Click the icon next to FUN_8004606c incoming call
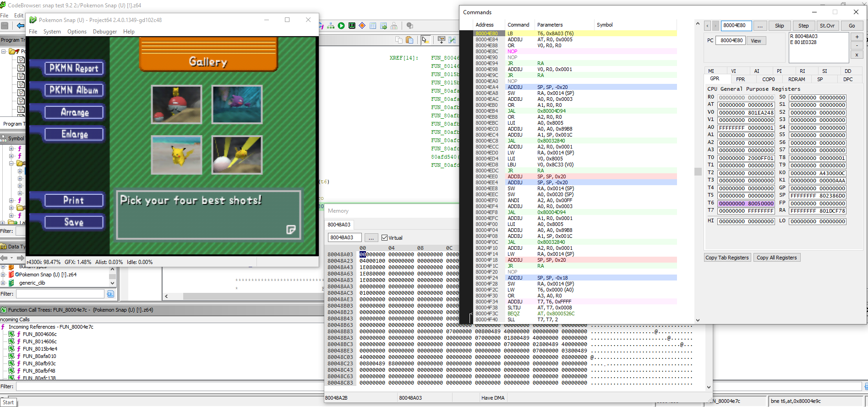The width and height of the screenshot is (868, 407). (x=11, y=334)
